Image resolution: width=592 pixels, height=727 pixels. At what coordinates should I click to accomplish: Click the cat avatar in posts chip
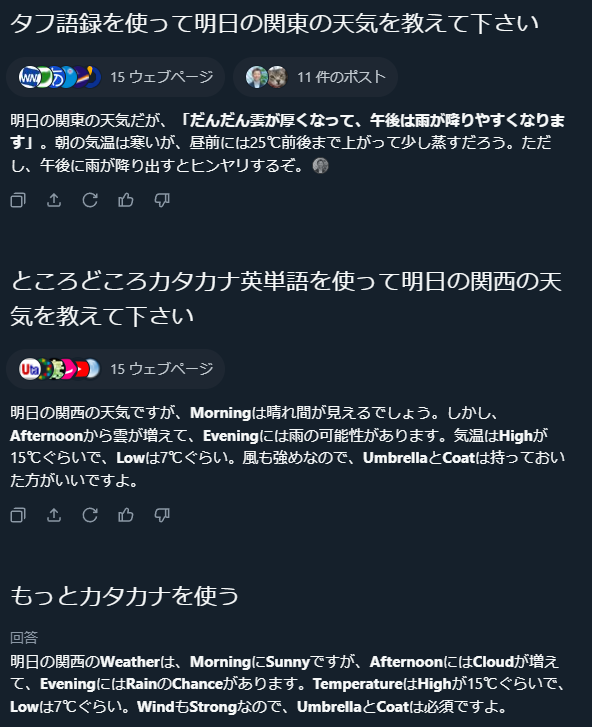[x=277, y=77]
